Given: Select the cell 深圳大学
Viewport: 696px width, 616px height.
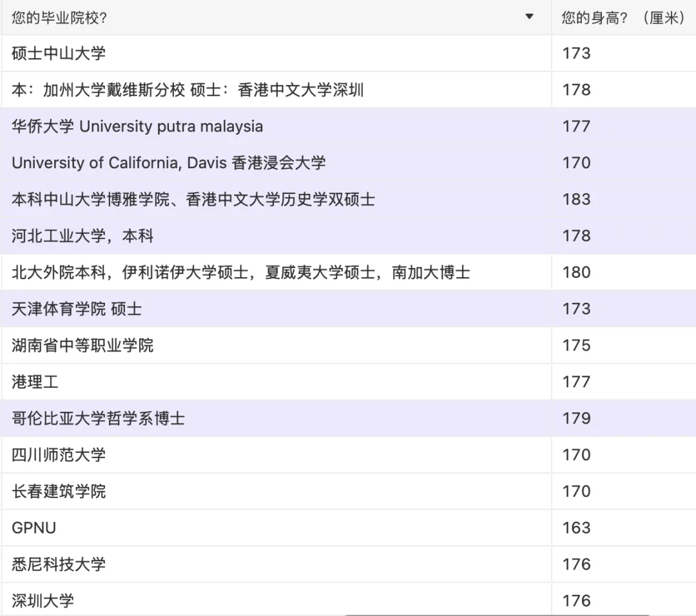Looking at the screenshot, I should click(276, 600).
